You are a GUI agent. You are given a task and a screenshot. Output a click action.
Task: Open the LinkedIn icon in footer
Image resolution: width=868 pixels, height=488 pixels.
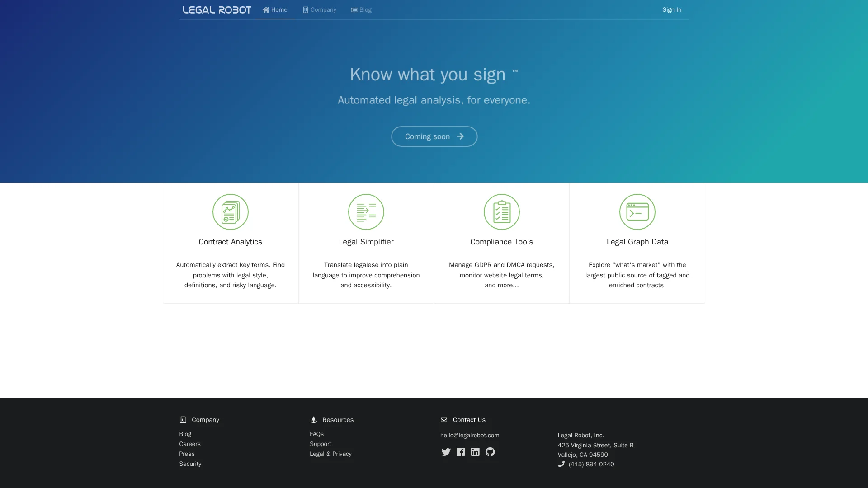(x=475, y=452)
